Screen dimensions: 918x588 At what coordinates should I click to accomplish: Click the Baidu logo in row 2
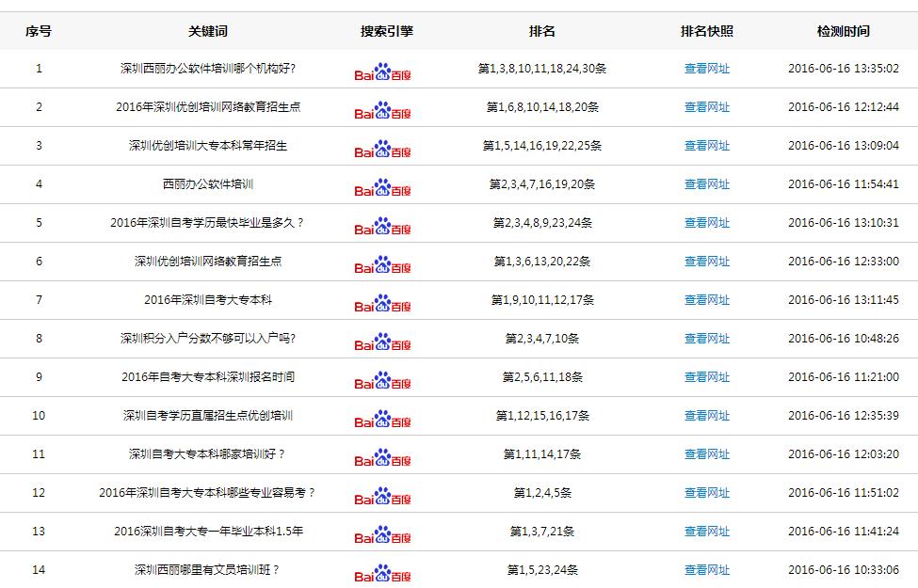(383, 111)
